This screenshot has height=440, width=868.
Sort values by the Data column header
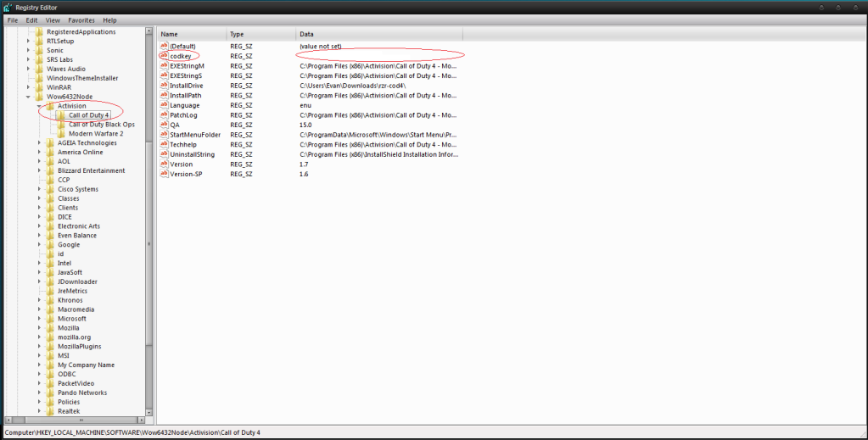coord(379,34)
